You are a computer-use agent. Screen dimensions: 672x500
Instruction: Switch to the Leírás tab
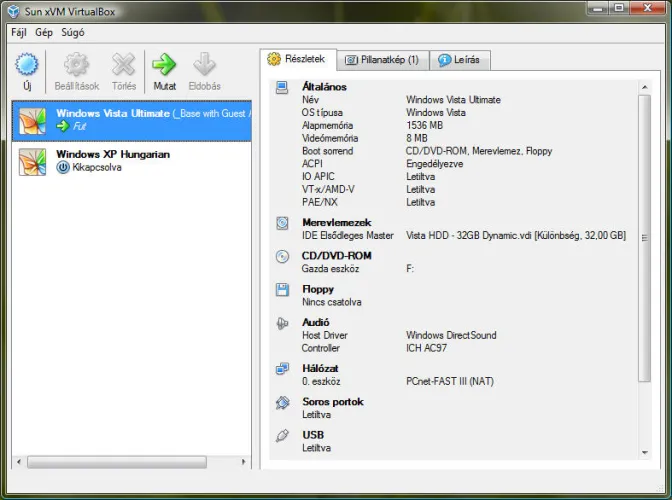(x=459, y=60)
